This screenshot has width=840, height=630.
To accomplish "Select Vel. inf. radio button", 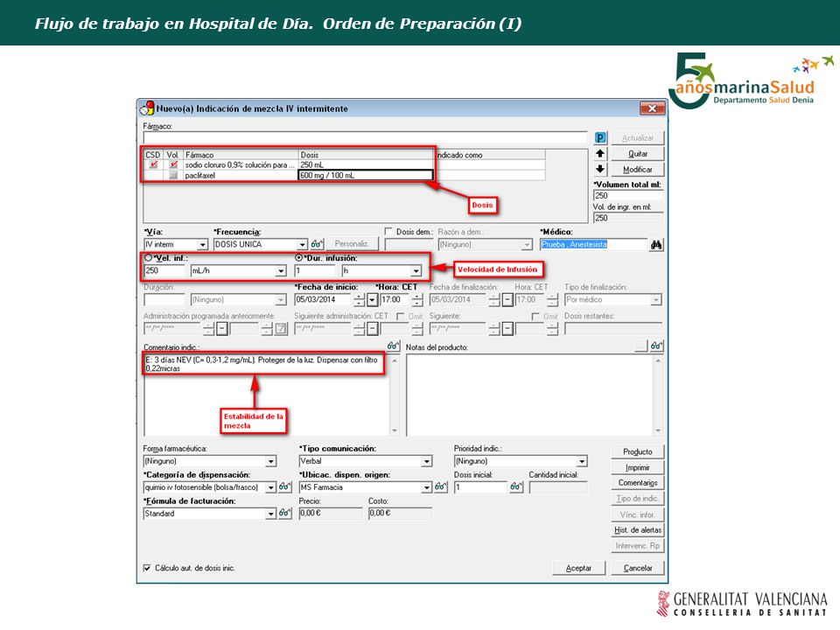I will click(149, 257).
